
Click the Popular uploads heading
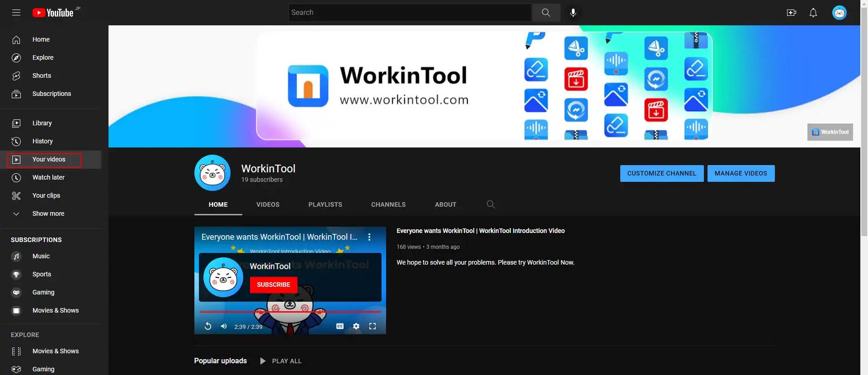(x=221, y=361)
